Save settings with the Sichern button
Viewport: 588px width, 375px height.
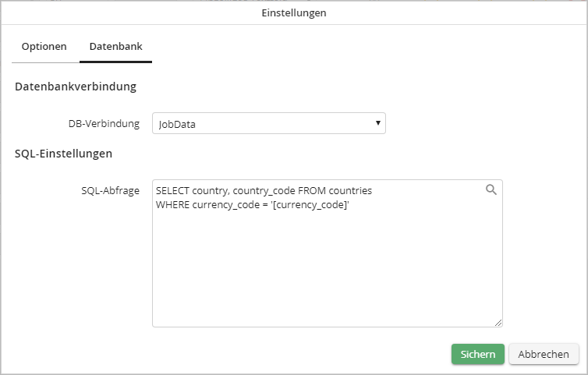[x=477, y=354]
